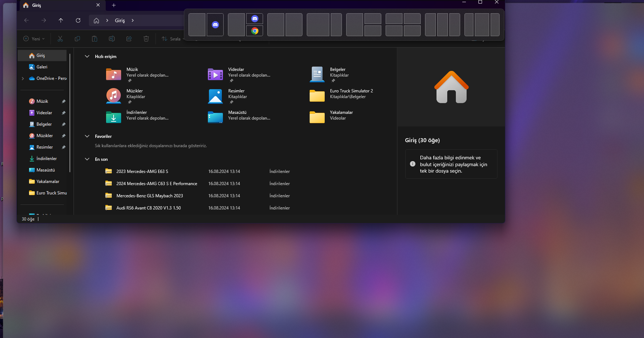
Task: Open a new tab with the plus button
Action: pos(114,5)
